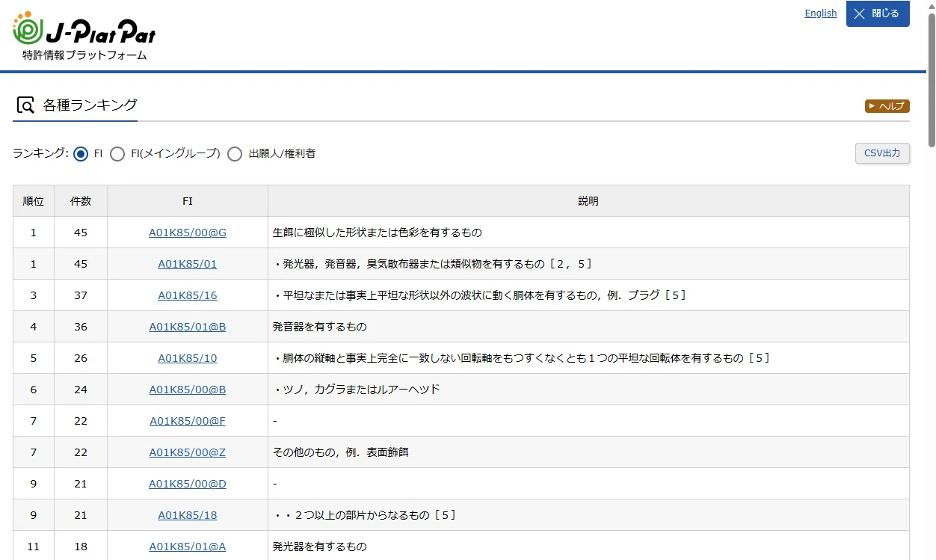Open the A01K85/01 FI link
Screen dimensions: 936x560
click(188, 264)
